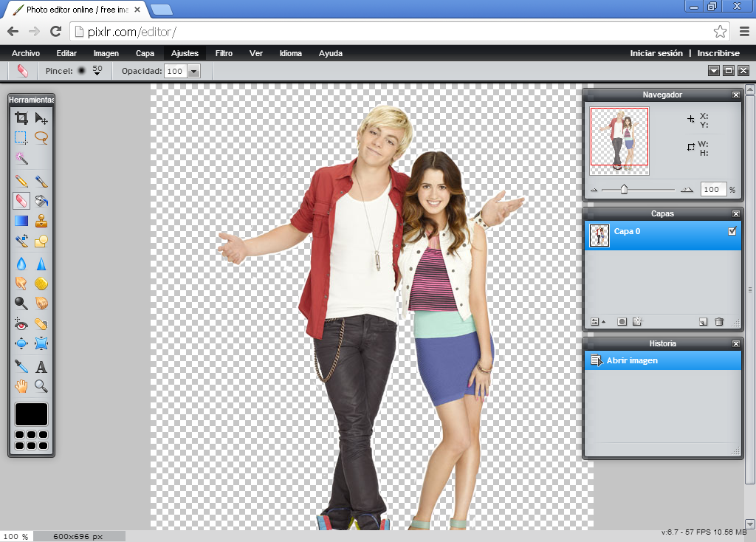756x542 pixels.
Task: Click the black foreground color swatch
Action: click(x=30, y=414)
